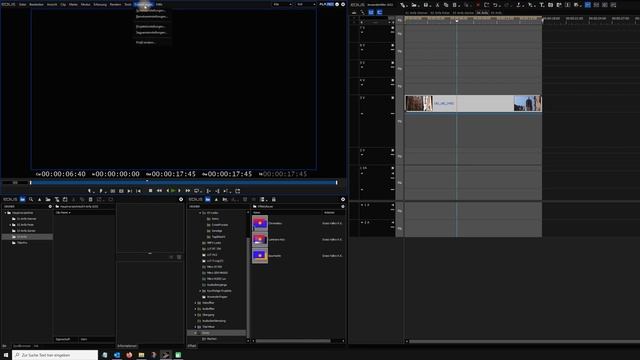Toggle video mute on top video track
The height and width of the screenshot is (360, 640).
(393, 28)
